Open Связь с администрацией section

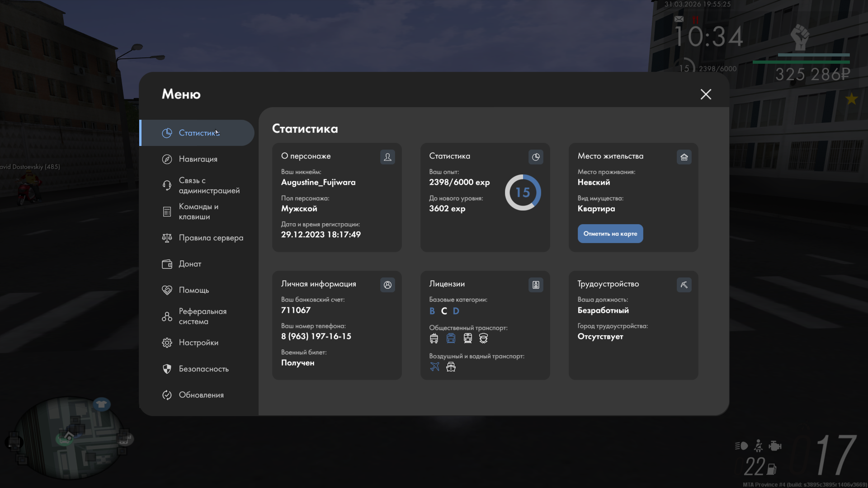pyautogui.click(x=208, y=185)
